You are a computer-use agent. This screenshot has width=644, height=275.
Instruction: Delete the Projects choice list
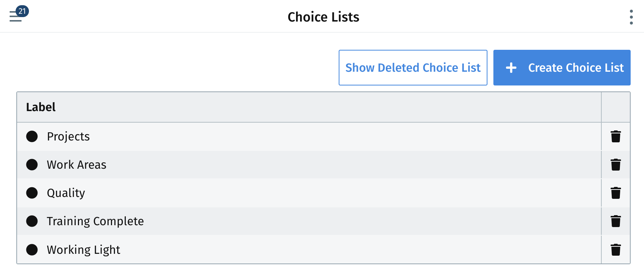[616, 136]
